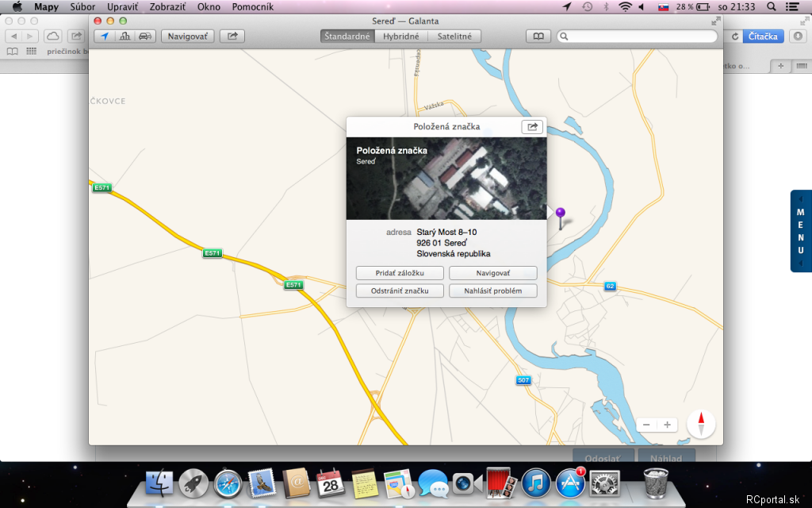This screenshot has width=812, height=508.
Task: Click Odstrániť značku button
Action: tap(400, 291)
